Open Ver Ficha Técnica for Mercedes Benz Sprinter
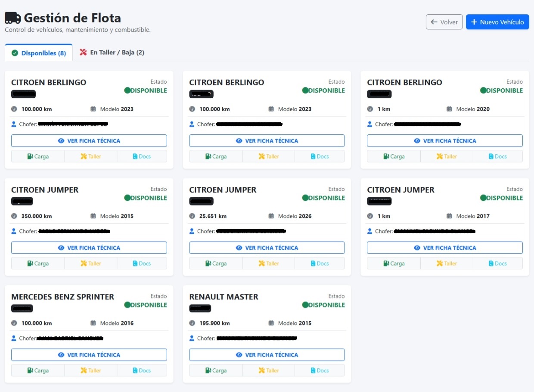Viewport: 534px width, 392px height. click(x=89, y=355)
